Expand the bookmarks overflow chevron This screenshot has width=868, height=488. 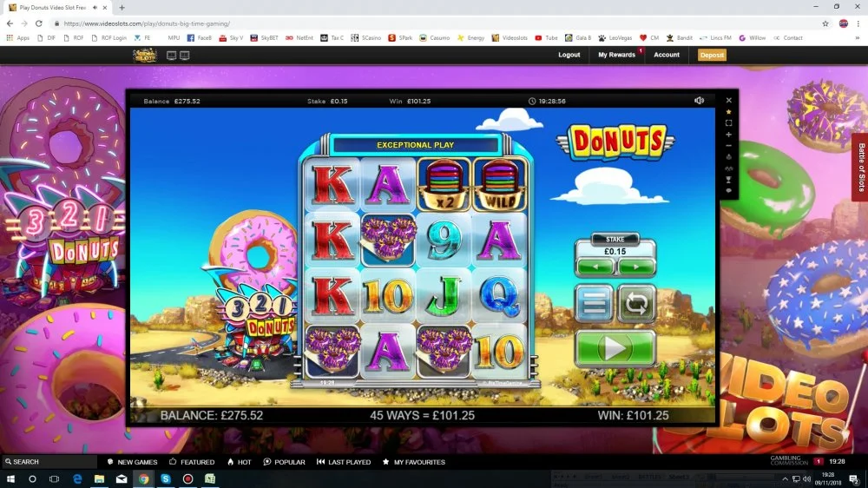click(858, 37)
